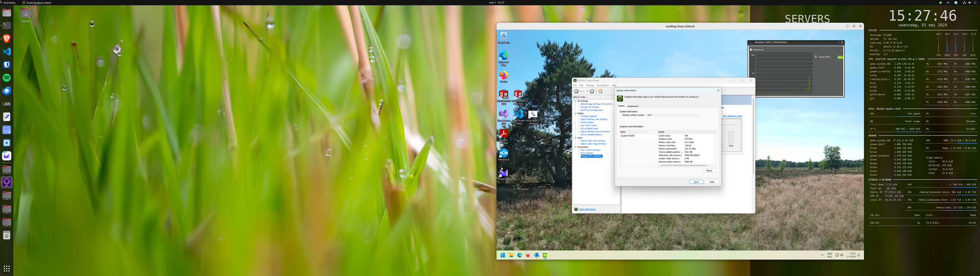The width and height of the screenshot is (980, 276).
Task: Open ENG INTL language indicator in Windows tray
Action: point(830,255)
